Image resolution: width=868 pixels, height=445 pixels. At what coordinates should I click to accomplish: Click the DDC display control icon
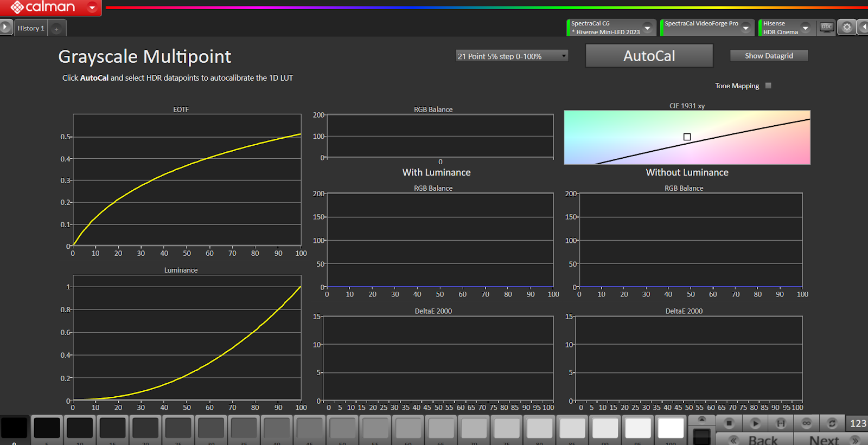(x=826, y=27)
